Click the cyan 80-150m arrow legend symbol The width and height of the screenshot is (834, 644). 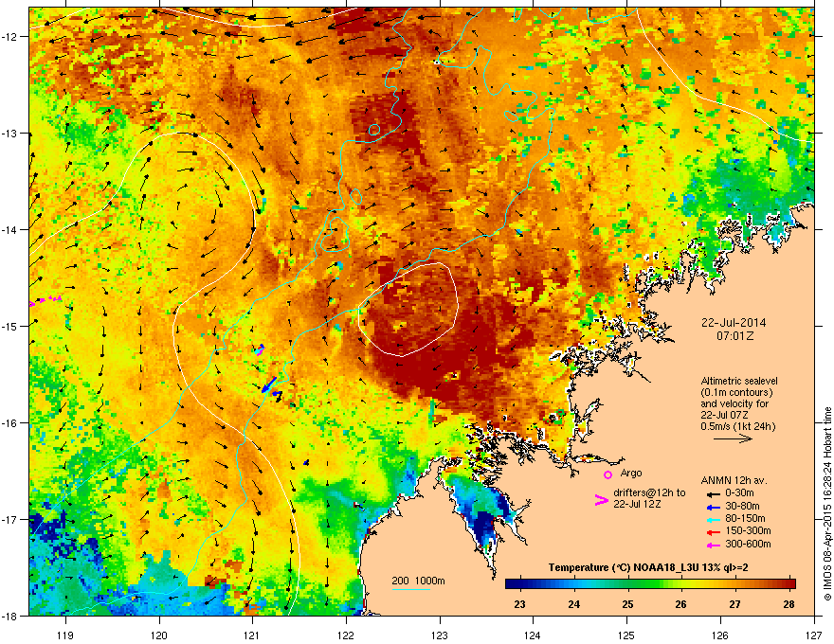coord(714,519)
